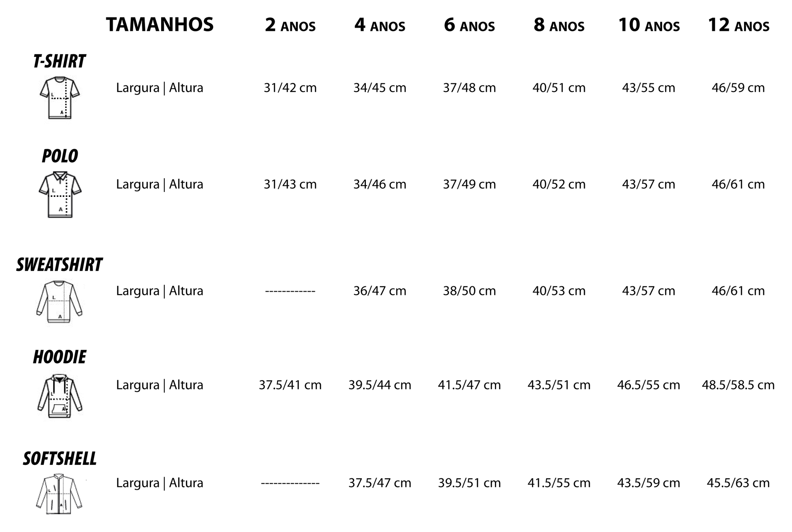This screenshot has width=792, height=532.
Task: Click Largura | Altura label in Polo row
Action: coord(160,184)
